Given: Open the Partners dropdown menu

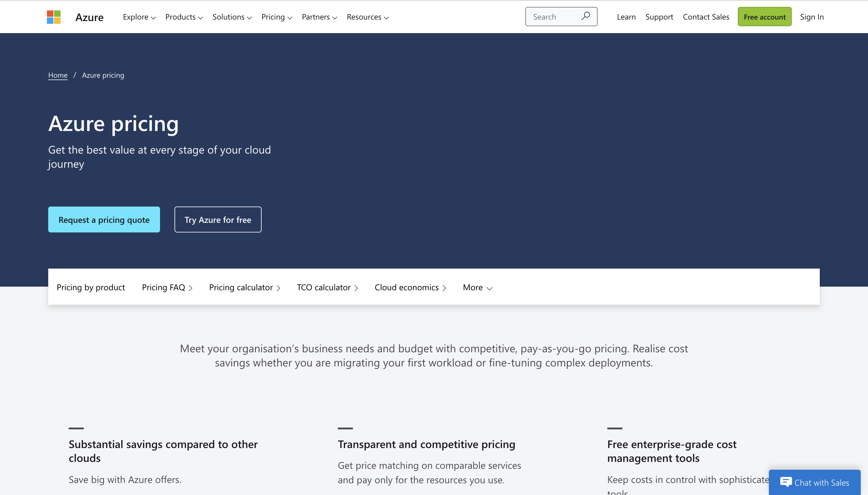Looking at the screenshot, I should click(x=319, y=17).
